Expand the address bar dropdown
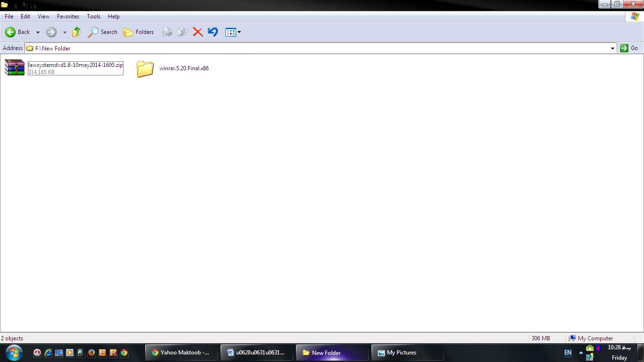Viewport: 644px width, 362px height. [612, 48]
